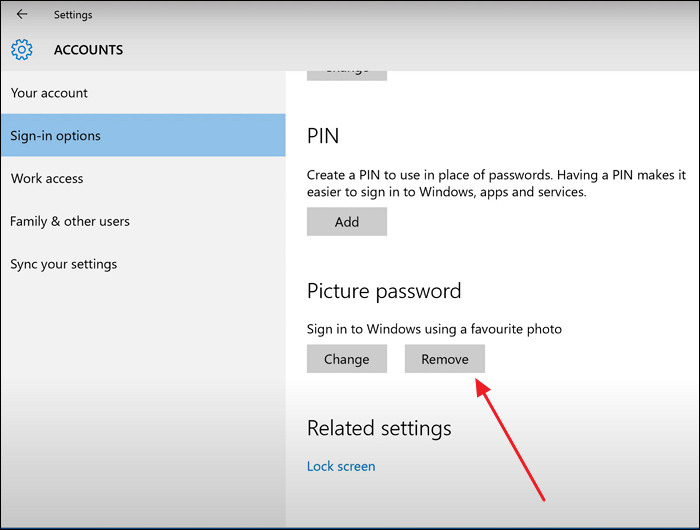The image size is (700, 530).
Task: Click the Create a PIN description text
Action: tap(496, 184)
